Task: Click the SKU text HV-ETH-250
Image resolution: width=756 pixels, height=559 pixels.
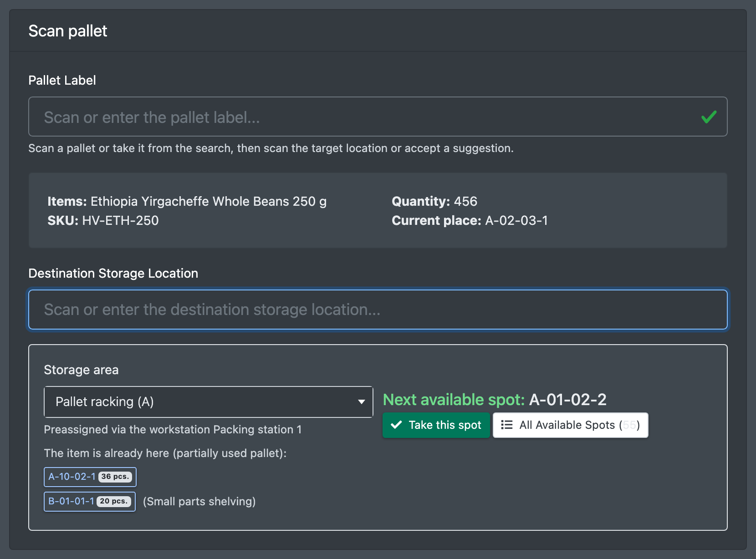Action: 120,221
